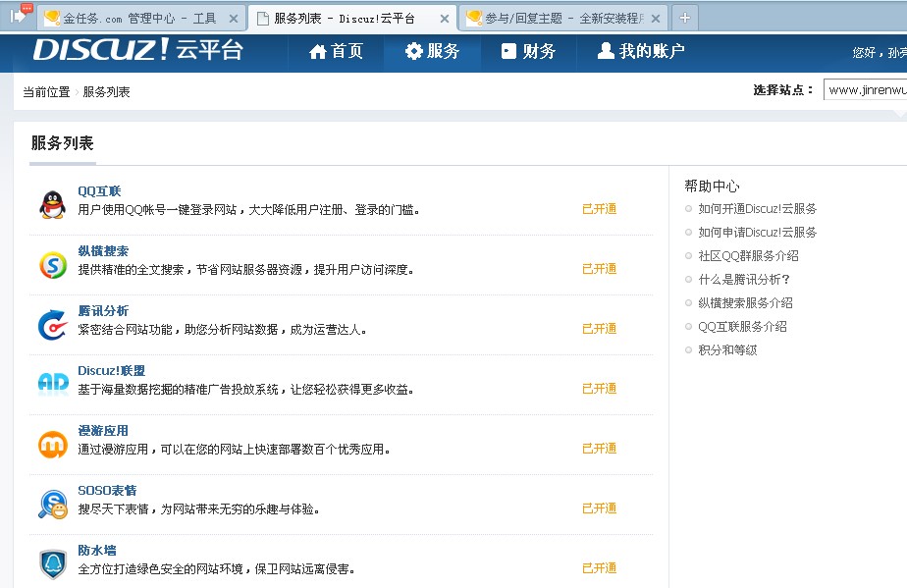Click the Discuz!联盟 AD icon

[53, 383]
